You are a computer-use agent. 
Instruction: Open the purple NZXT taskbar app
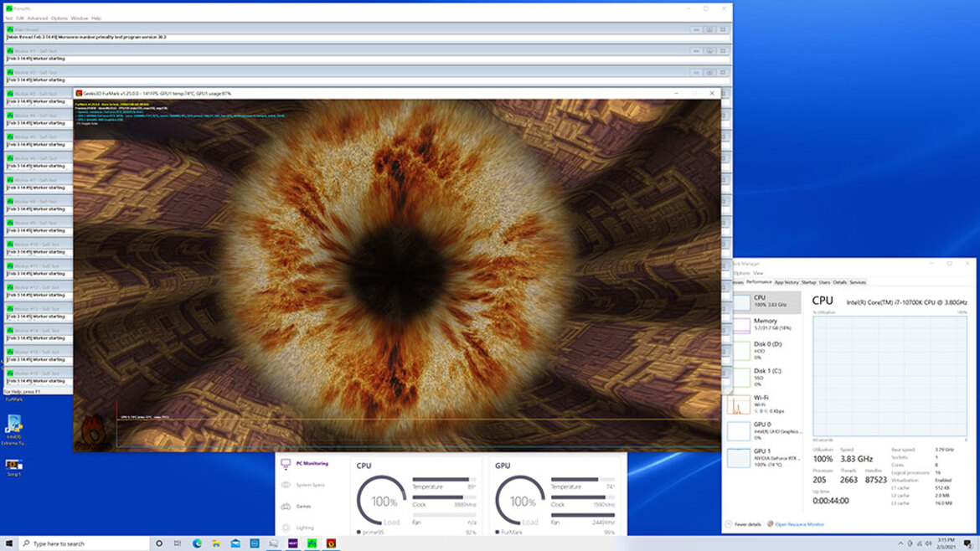point(292,543)
